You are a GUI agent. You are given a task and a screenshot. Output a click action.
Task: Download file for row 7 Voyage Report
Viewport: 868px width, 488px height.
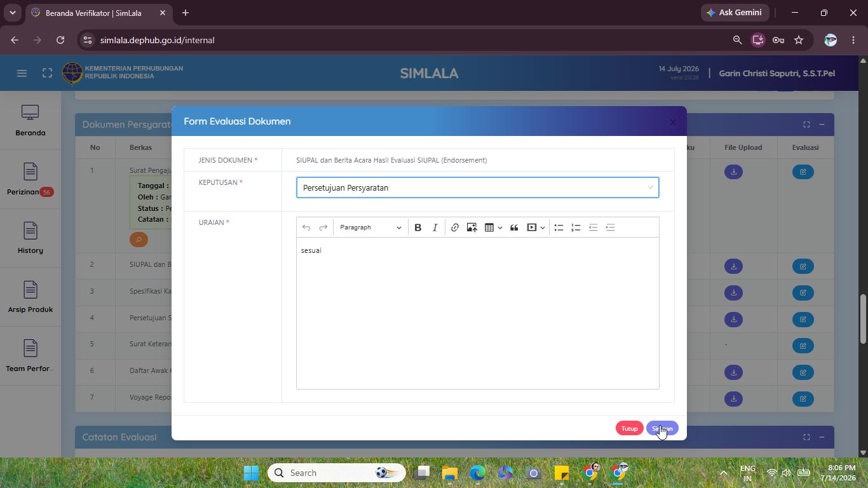tap(733, 398)
